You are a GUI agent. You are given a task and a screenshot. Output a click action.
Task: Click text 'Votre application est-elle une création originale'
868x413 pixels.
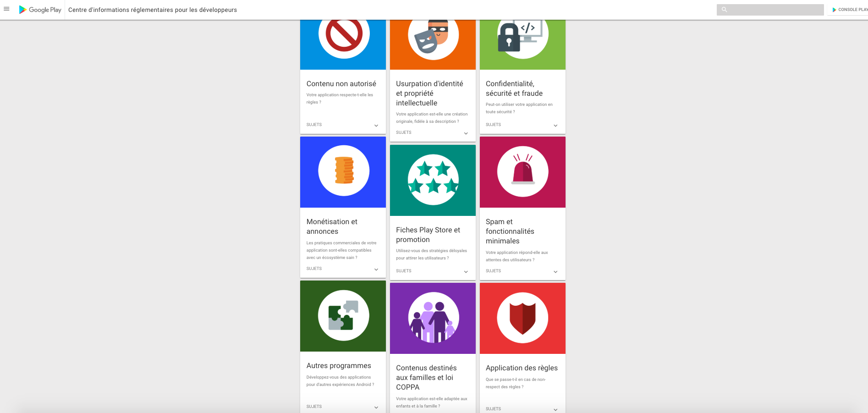click(x=432, y=118)
